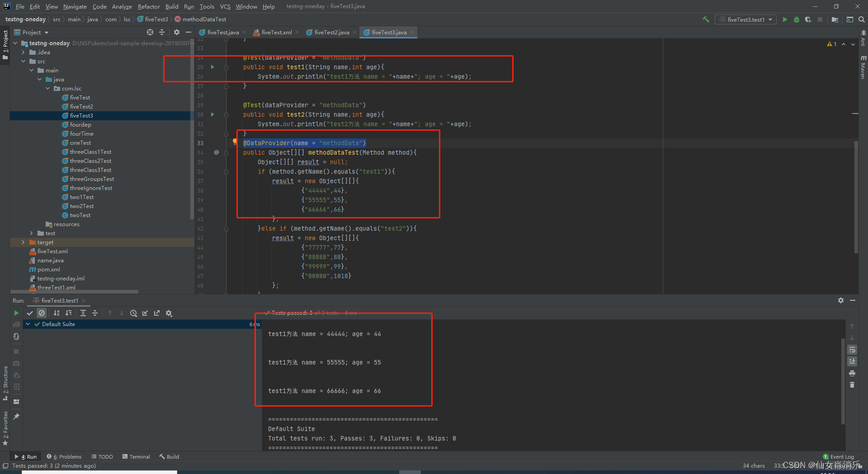Click the yellow intention bulb icon
Viewport: 868px width, 474px height.
[x=235, y=142]
